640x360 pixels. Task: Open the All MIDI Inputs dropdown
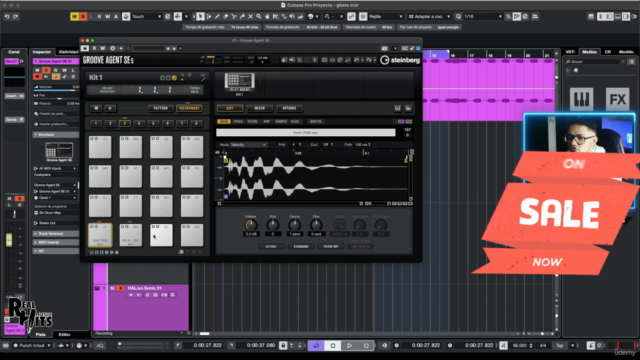click(56, 168)
